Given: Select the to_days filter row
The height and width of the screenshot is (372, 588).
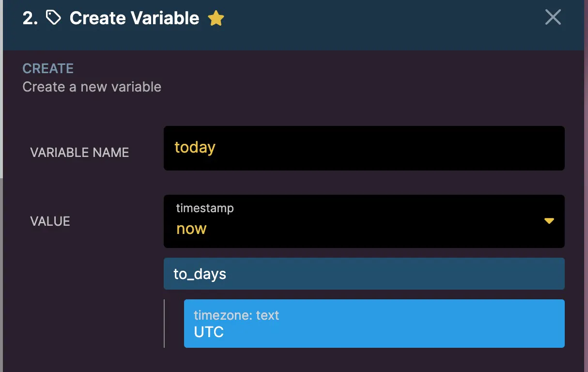Looking at the screenshot, I should click(x=364, y=274).
